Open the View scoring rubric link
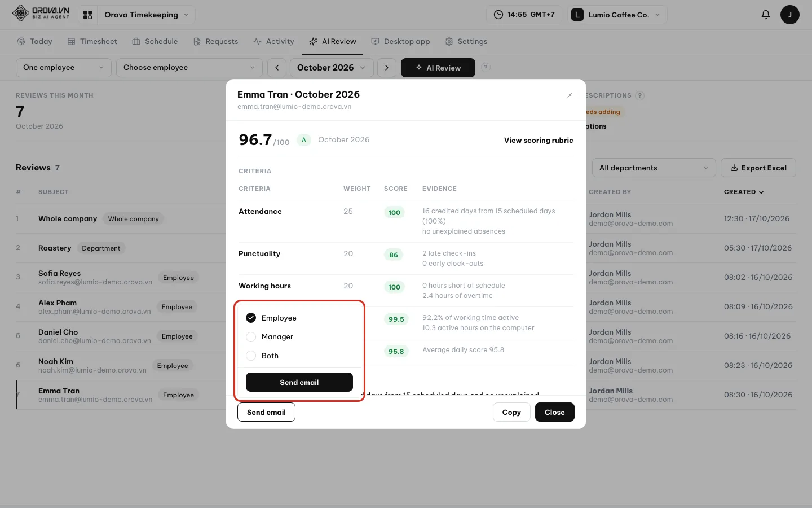 coord(539,141)
